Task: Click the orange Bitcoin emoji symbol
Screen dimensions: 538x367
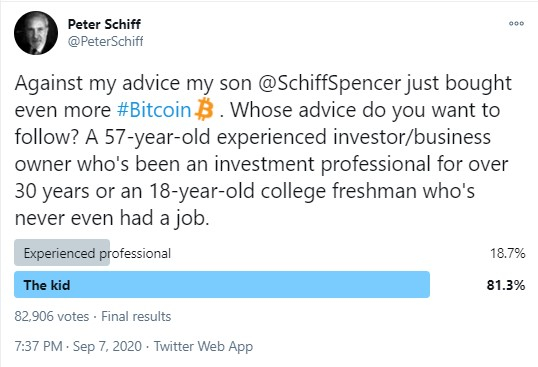Action: [204, 109]
